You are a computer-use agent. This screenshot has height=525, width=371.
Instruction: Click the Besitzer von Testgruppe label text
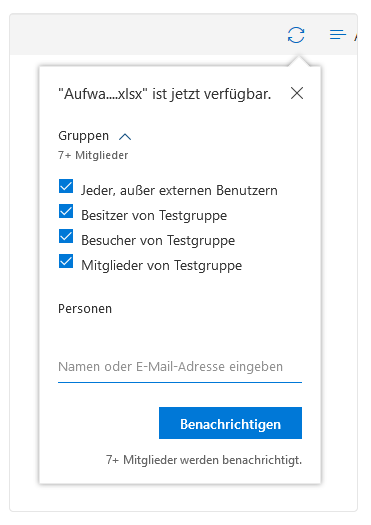tap(154, 215)
